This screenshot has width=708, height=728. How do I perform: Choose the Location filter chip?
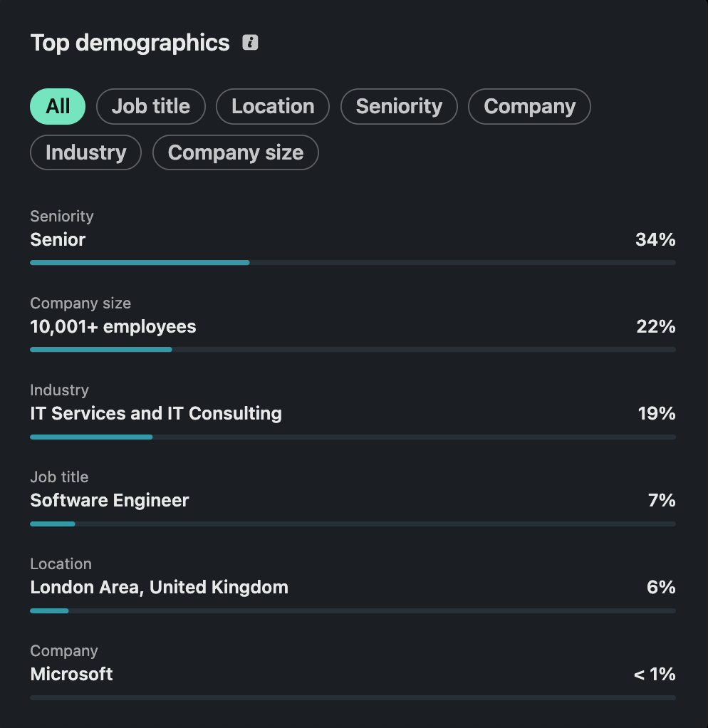[x=273, y=106]
